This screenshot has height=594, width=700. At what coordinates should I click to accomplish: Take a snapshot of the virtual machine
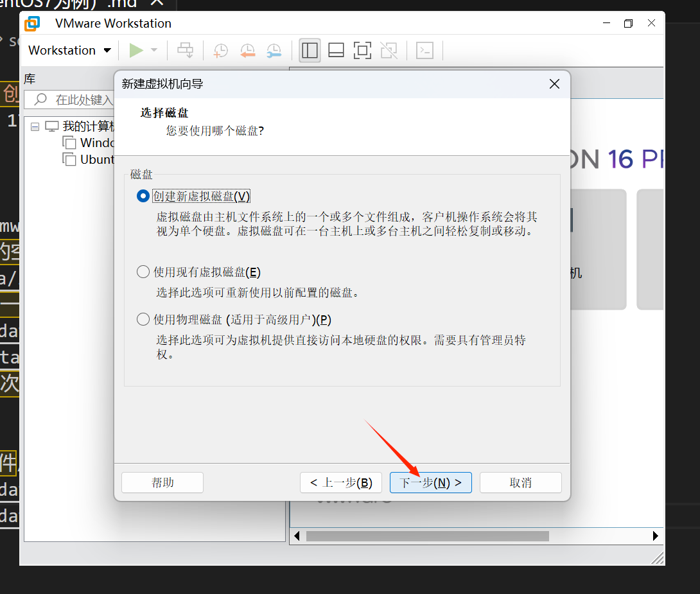click(220, 51)
